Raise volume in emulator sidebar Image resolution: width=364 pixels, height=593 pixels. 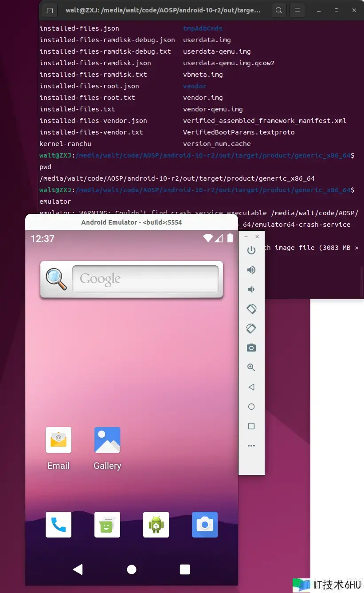click(x=251, y=270)
